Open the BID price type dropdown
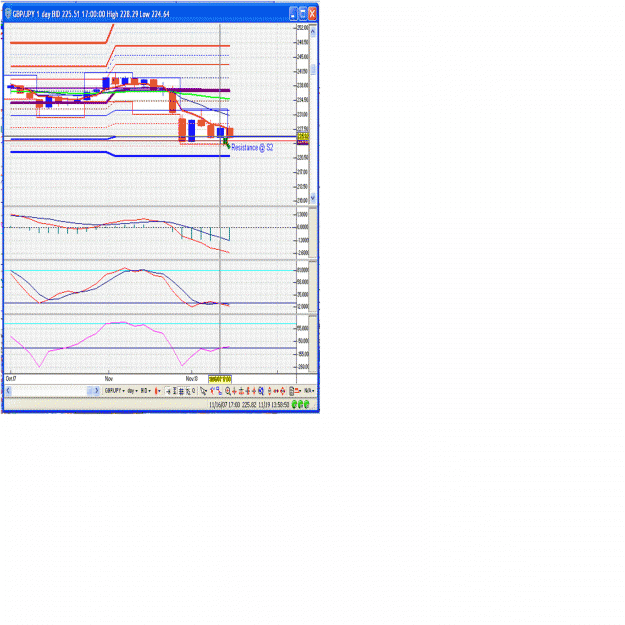This screenshot has height=625, width=625. click(x=146, y=391)
